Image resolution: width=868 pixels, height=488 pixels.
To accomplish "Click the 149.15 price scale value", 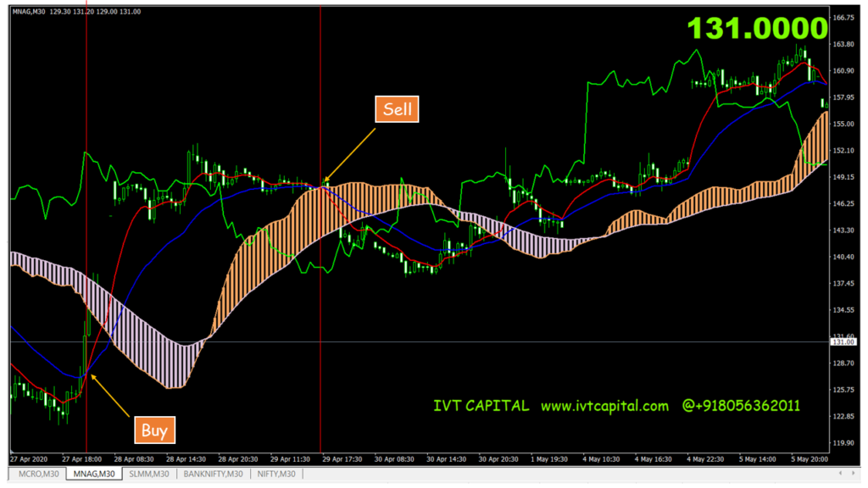I will tap(843, 177).
